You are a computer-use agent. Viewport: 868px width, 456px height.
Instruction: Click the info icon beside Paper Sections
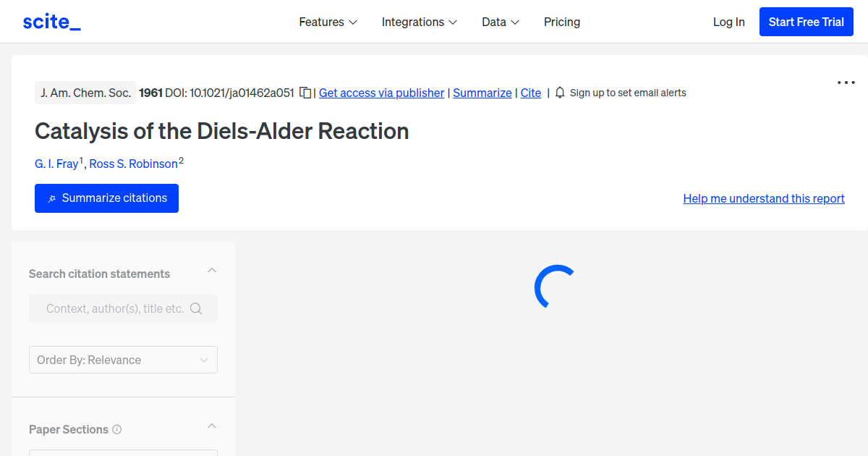(117, 429)
